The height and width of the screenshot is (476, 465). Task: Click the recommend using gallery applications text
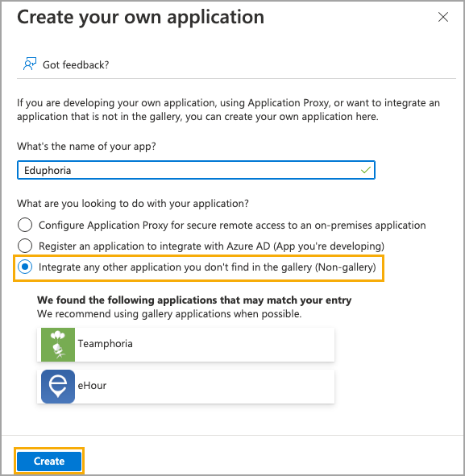tap(169, 314)
